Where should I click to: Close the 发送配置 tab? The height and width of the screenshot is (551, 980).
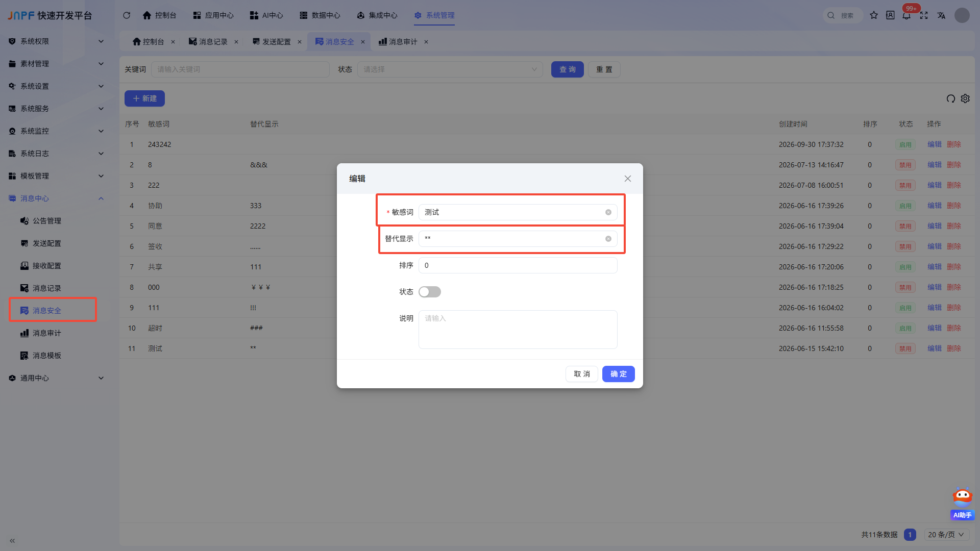click(x=300, y=42)
